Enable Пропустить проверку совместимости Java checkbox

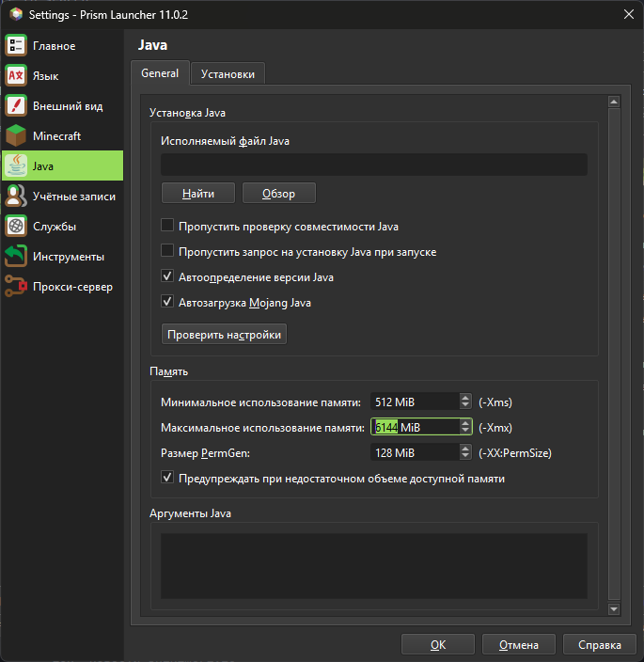pyautogui.click(x=167, y=225)
